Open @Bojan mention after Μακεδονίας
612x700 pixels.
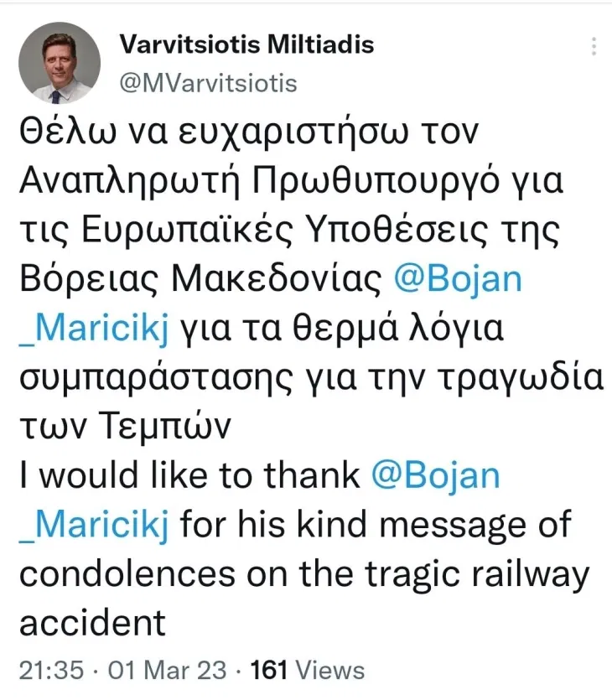458,278
